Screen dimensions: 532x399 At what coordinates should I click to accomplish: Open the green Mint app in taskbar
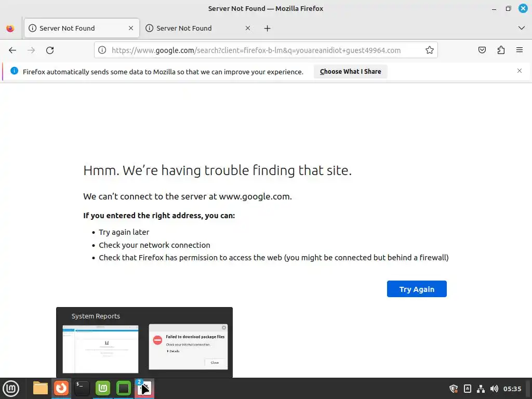point(103,388)
